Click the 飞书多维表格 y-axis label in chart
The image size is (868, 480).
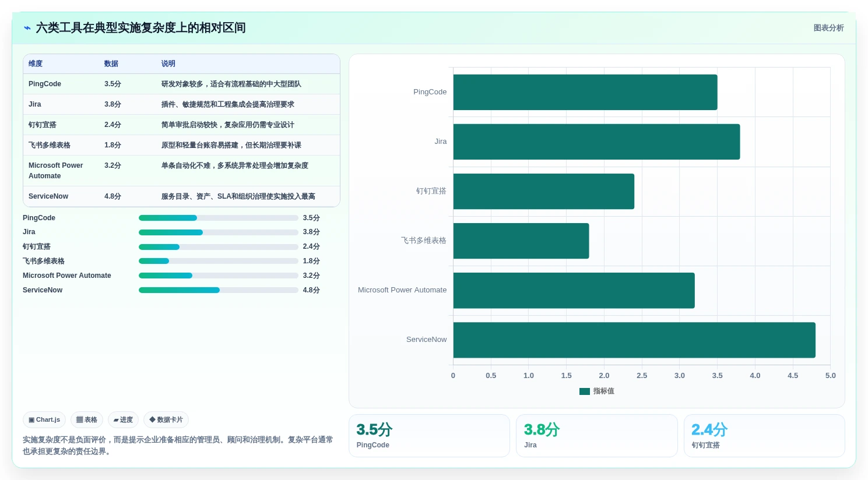click(424, 241)
